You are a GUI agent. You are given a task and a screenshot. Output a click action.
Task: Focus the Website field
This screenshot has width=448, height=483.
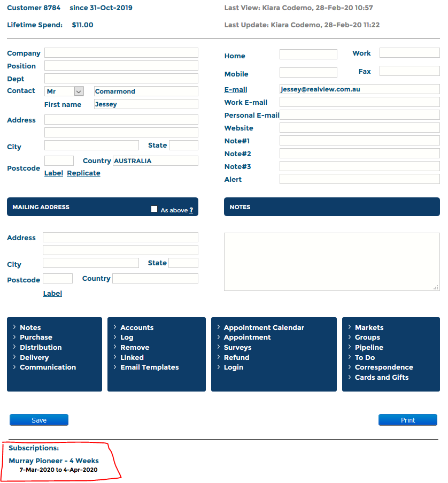[x=360, y=127]
